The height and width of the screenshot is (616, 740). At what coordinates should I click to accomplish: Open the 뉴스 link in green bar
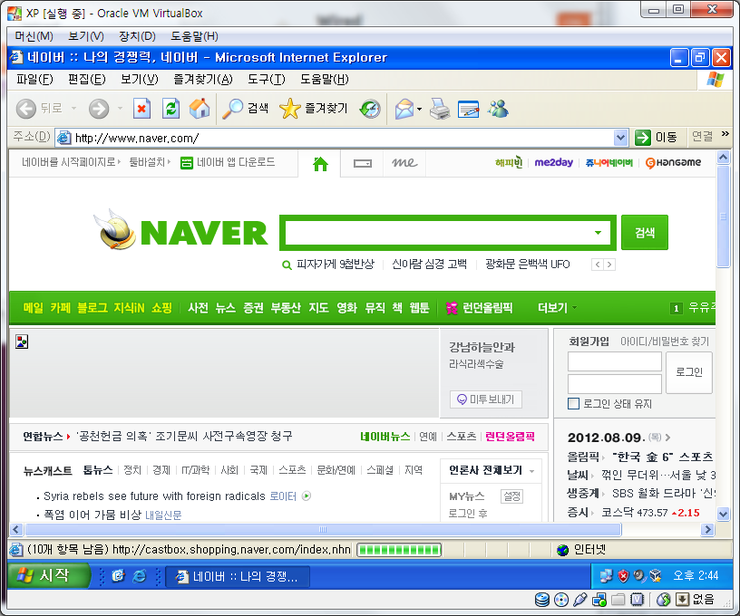(x=225, y=308)
